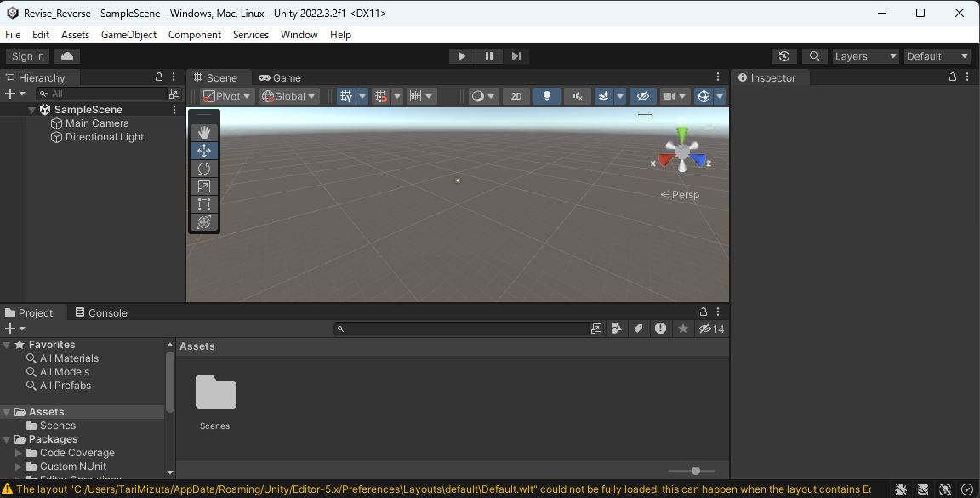Switch to the Game tab

click(x=279, y=77)
